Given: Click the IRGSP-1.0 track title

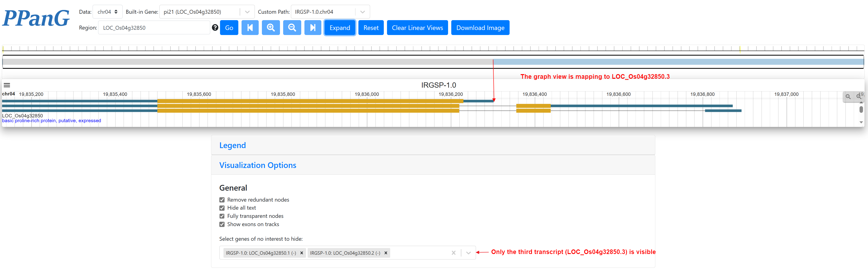Looking at the screenshot, I should click(x=438, y=85).
